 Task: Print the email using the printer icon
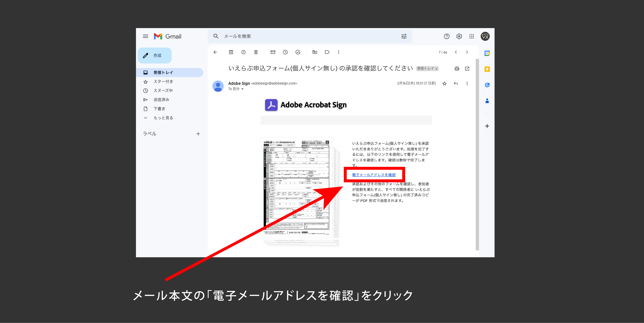[x=457, y=69]
